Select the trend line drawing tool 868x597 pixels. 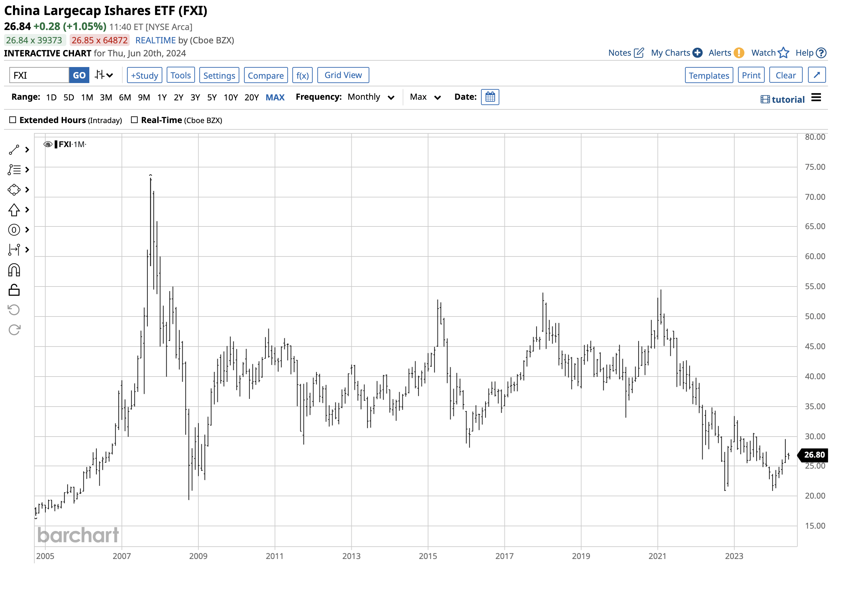(x=14, y=150)
